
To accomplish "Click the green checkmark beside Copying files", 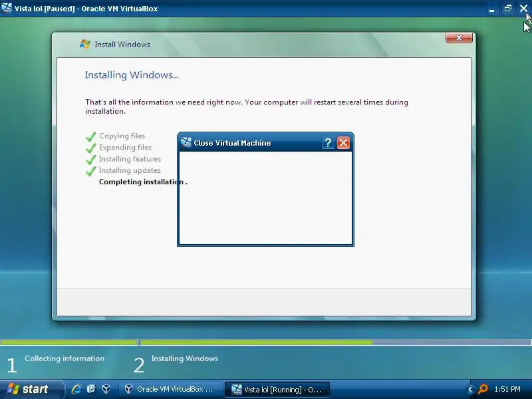I will [91, 136].
